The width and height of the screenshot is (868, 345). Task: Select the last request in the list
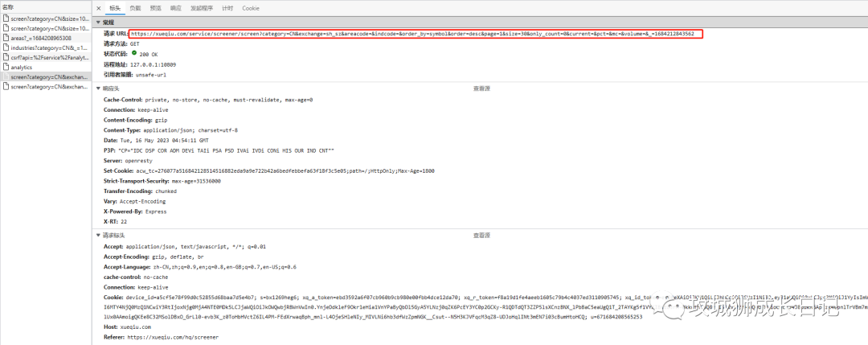[x=48, y=86]
